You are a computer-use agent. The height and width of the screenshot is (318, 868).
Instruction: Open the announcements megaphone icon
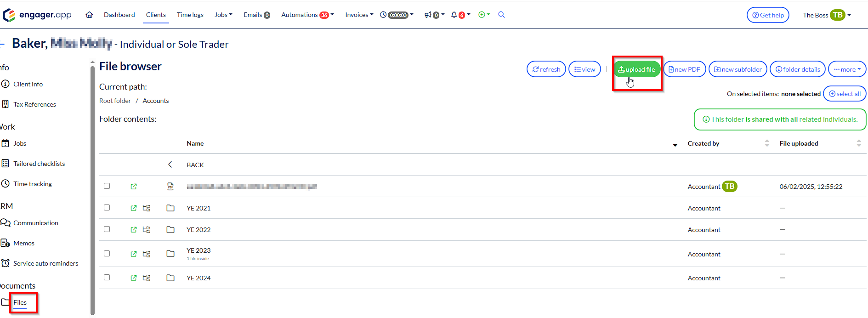(428, 15)
